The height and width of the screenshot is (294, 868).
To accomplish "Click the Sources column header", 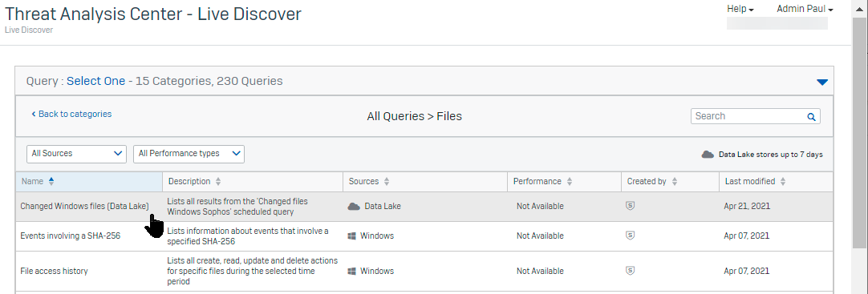I will 425,181.
